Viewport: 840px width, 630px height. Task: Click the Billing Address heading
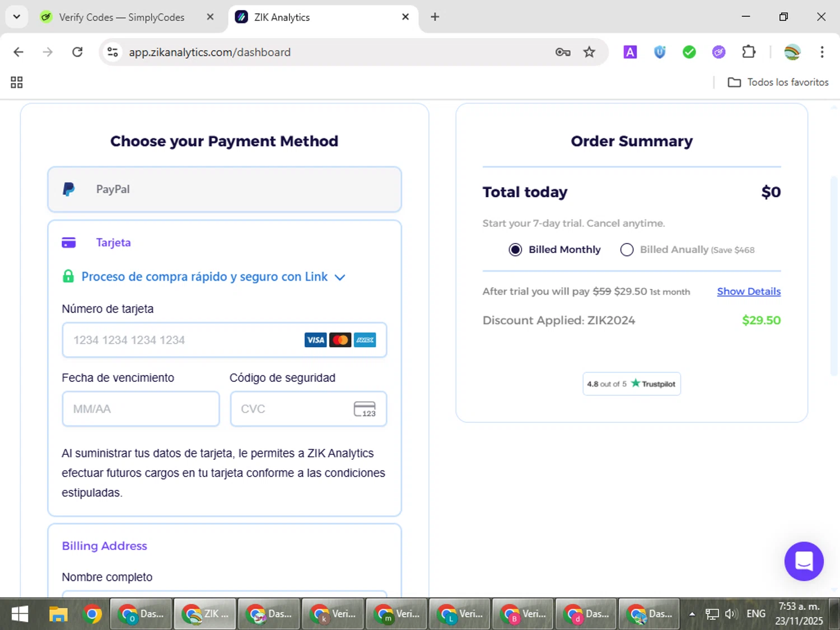[x=104, y=546]
